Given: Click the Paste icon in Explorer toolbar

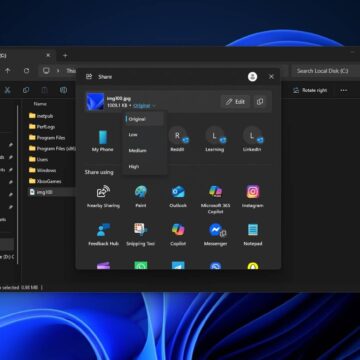Looking at the screenshot, I should pyautogui.click(x=44, y=90).
